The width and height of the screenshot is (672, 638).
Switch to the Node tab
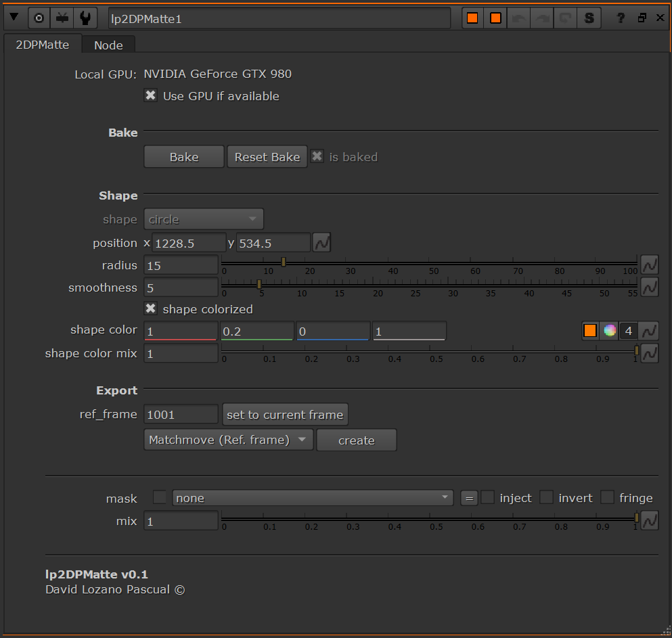pyautogui.click(x=108, y=45)
